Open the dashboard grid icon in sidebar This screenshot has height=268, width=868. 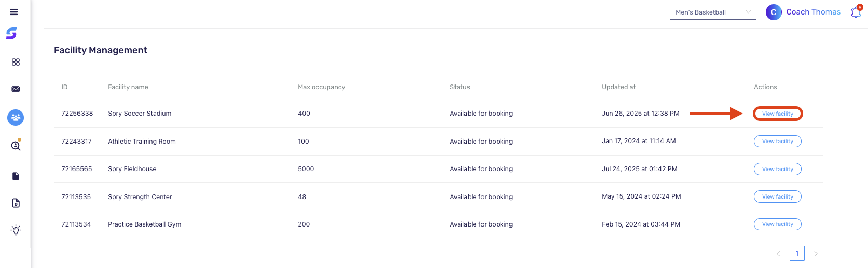tap(16, 62)
